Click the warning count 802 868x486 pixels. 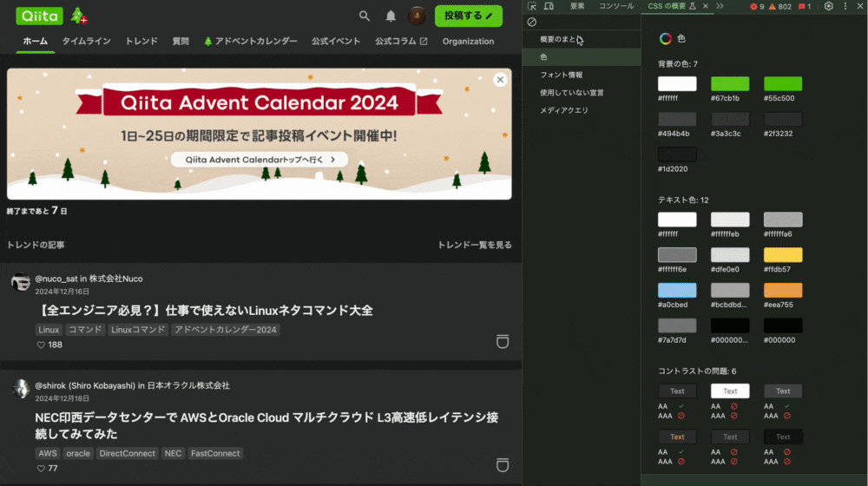pyautogui.click(x=780, y=7)
